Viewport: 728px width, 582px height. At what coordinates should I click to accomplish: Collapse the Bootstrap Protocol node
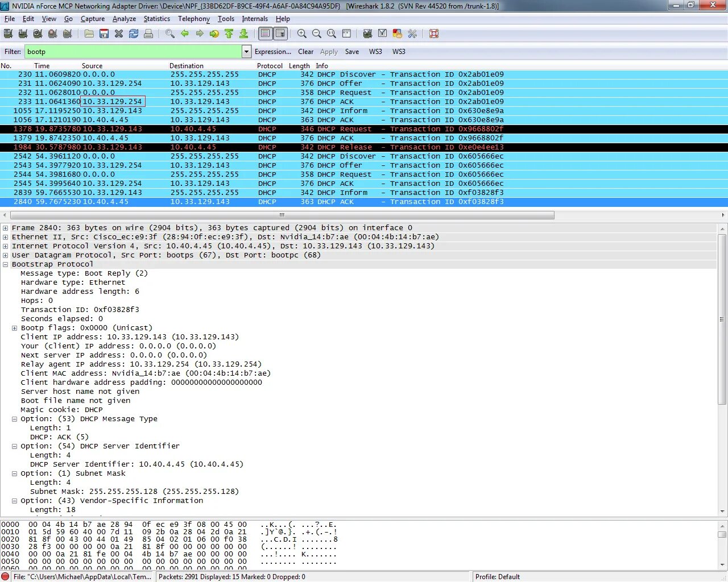pyautogui.click(x=5, y=264)
